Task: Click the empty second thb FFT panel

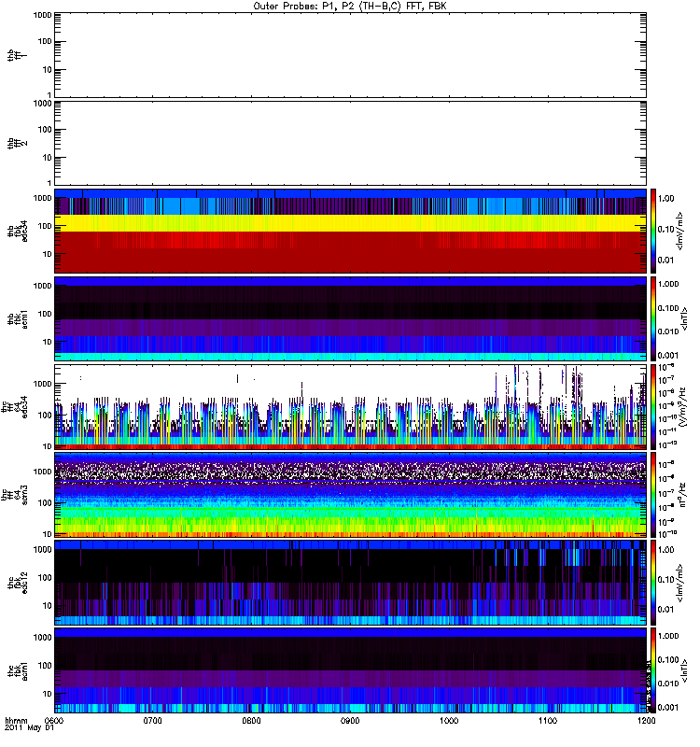Action: pos(350,142)
